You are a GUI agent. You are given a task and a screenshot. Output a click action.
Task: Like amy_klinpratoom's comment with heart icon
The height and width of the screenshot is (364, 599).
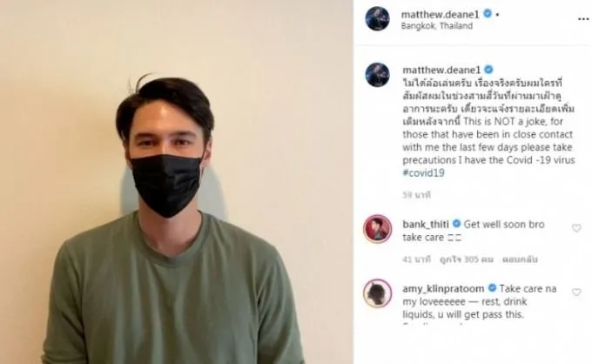(x=576, y=293)
